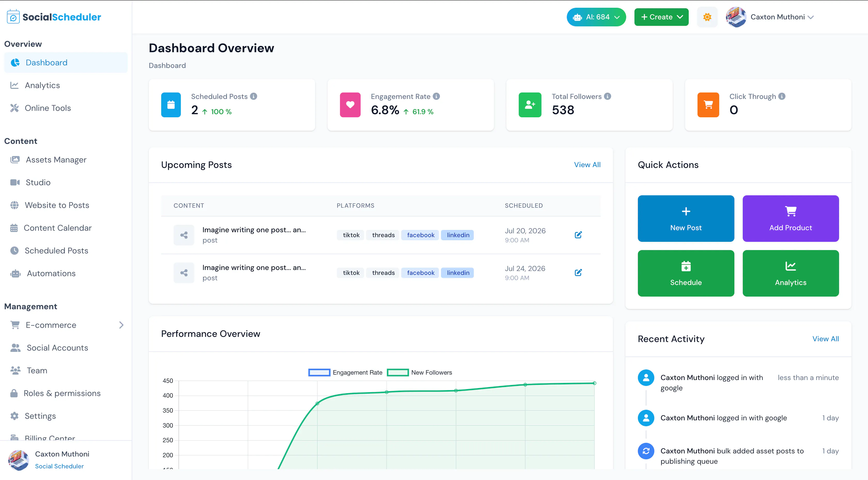
Task: Click bulk added asset posts activity icon
Action: point(646,451)
